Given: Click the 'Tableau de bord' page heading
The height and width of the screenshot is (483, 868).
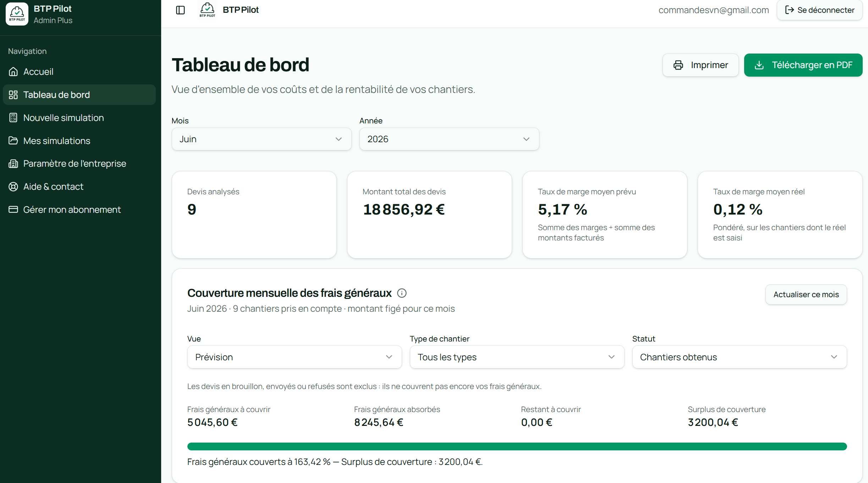Looking at the screenshot, I should click(241, 65).
